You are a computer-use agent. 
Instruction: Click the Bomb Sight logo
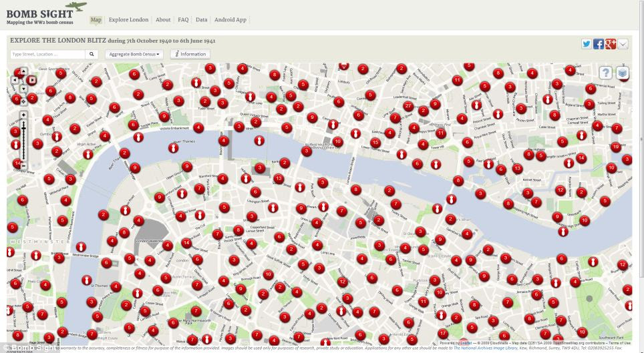46,13
